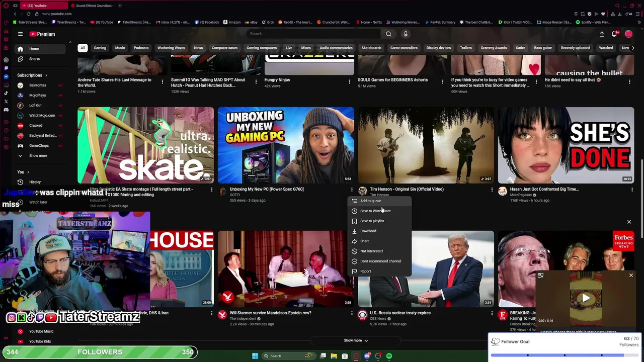This screenshot has width=644, height=362.
Task: Select the Computer cases filter chip
Action: click(x=224, y=48)
